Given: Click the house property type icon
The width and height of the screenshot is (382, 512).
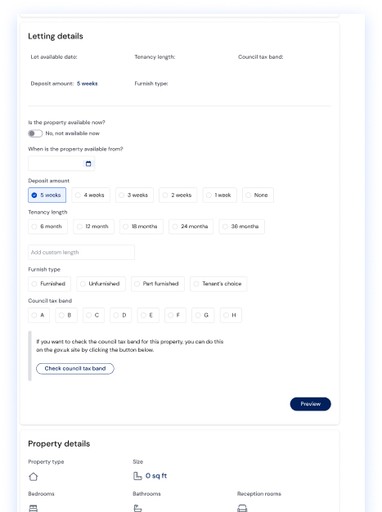Looking at the screenshot, I should pyautogui.click(x=33, y=477).
